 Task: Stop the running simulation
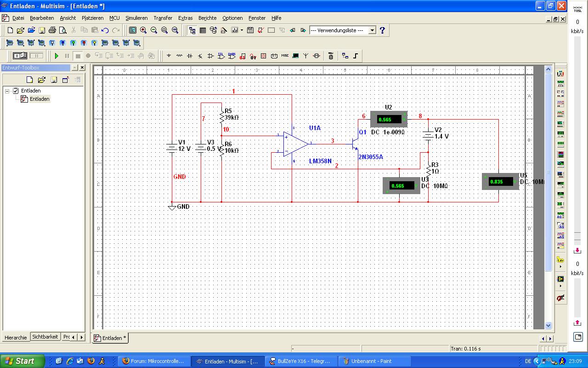click(78, 56)
